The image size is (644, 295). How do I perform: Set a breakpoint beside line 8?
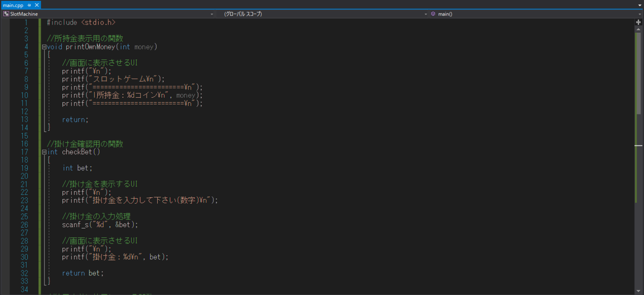(x=6, y=79)
